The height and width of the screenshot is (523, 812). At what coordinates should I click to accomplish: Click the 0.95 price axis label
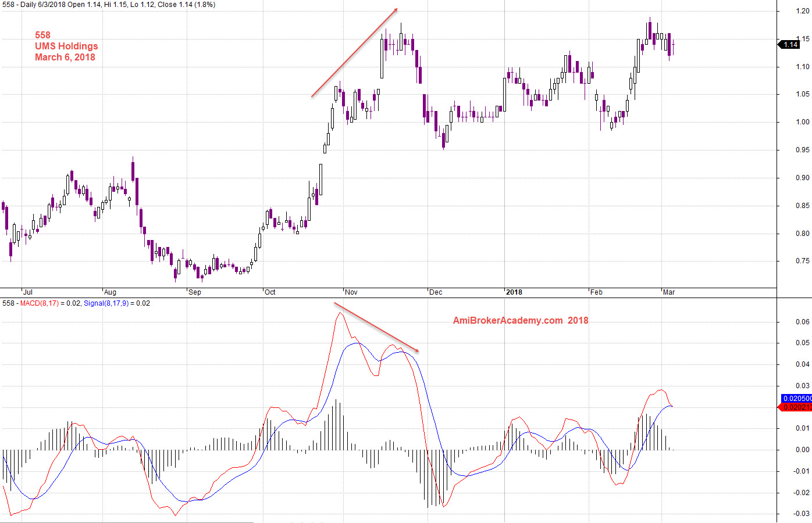pos(803,150)
